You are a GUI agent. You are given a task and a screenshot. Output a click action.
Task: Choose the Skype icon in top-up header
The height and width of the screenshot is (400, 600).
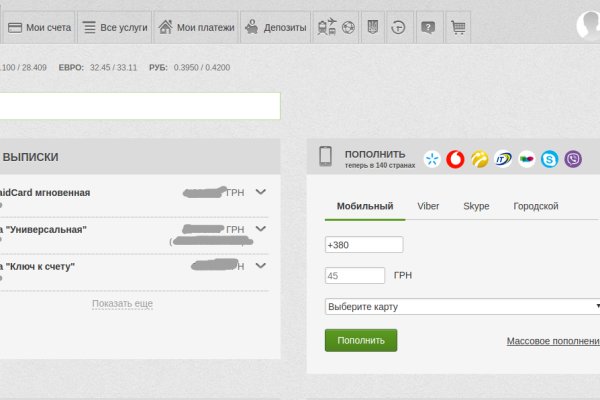click(x=549, y=158)
